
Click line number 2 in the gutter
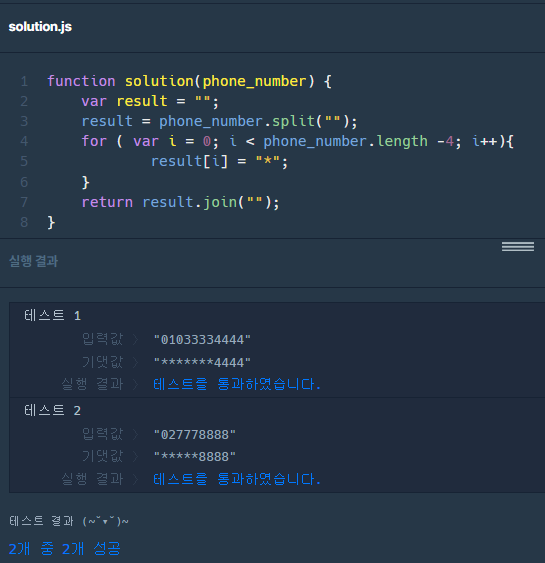coord(24,102)
